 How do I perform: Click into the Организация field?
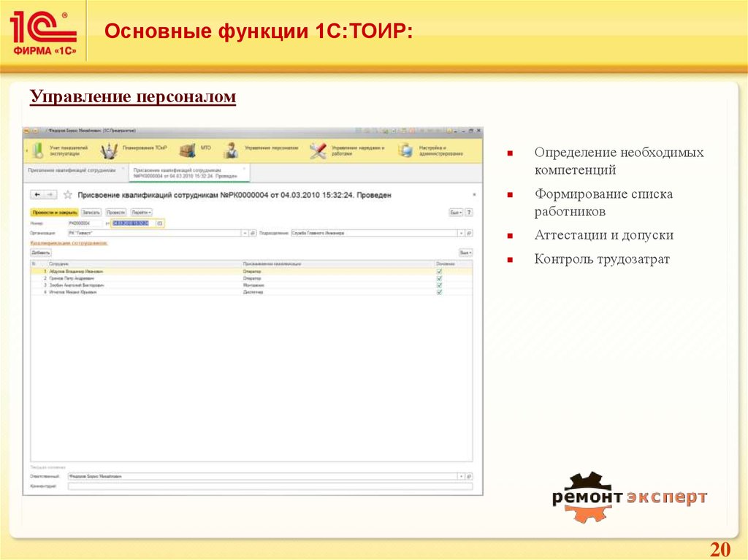[154, 233]
